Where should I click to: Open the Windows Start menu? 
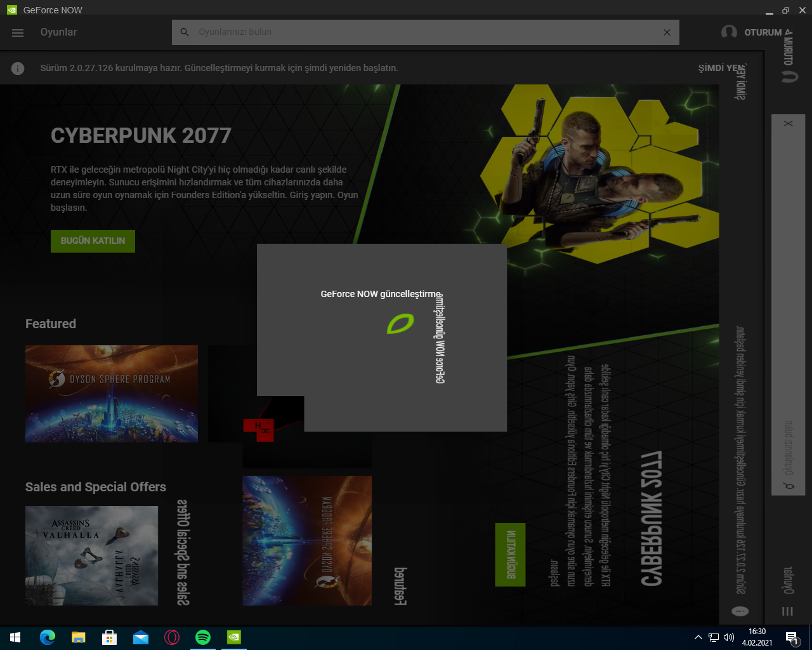coord(15,637)
